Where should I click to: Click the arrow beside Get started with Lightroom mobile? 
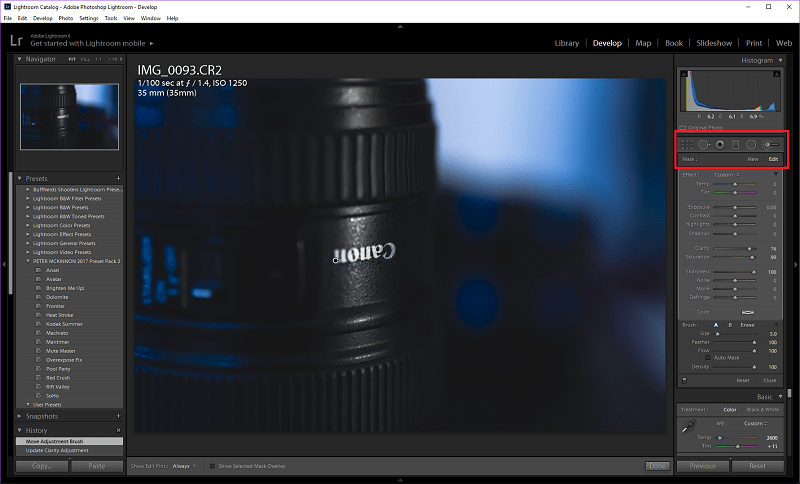coord(152,44)
